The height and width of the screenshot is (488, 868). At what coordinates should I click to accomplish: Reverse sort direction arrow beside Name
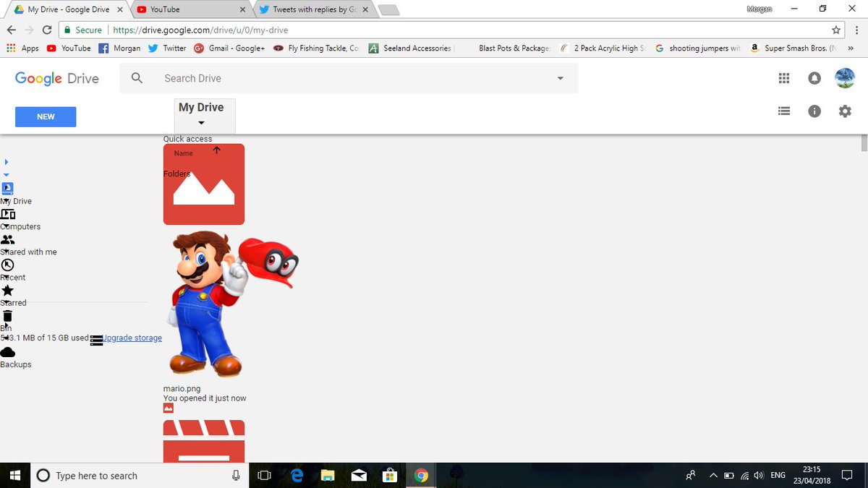click(x=216, y=150)
